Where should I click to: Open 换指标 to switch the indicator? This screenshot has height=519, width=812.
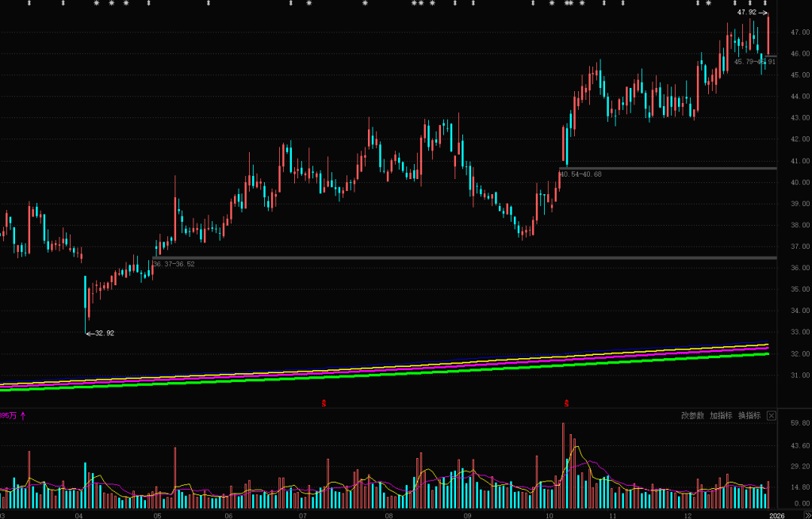749,415
